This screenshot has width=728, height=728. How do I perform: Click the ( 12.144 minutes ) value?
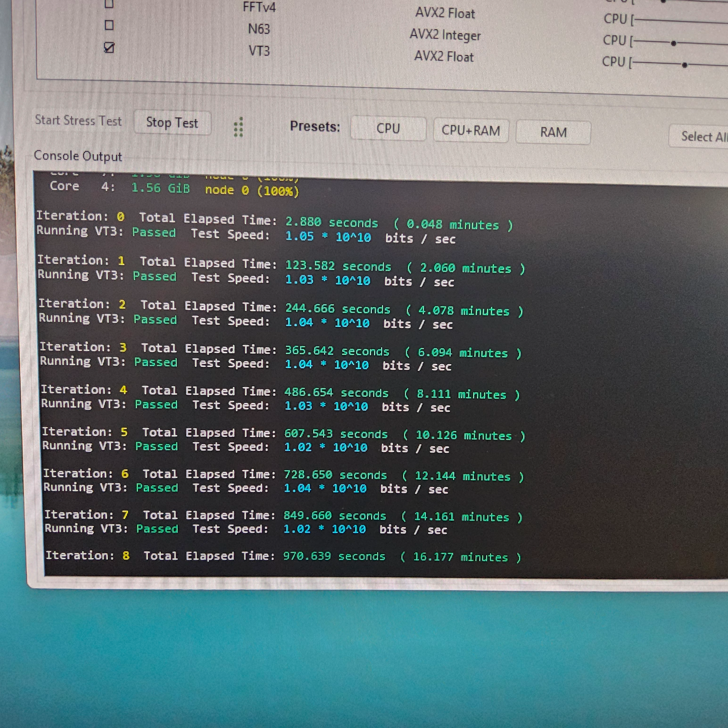(463, 476)
